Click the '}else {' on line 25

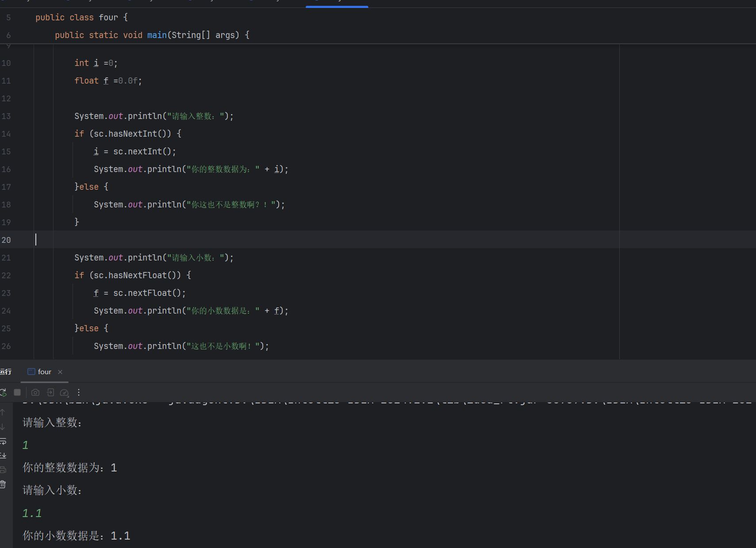(x=91, y=328)
